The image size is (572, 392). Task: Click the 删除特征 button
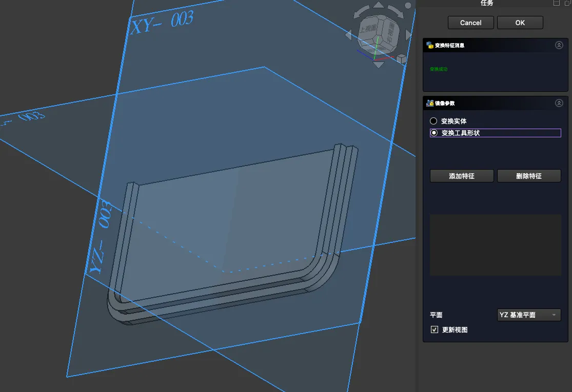(x=529, y=176)
